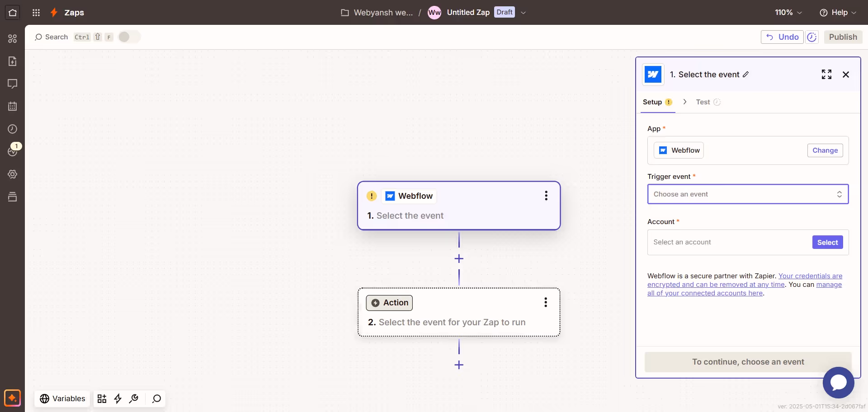This screenshot has width=868, height=412.
Task: Open the advanced settings gear icon
Action: tap(13, 174)
